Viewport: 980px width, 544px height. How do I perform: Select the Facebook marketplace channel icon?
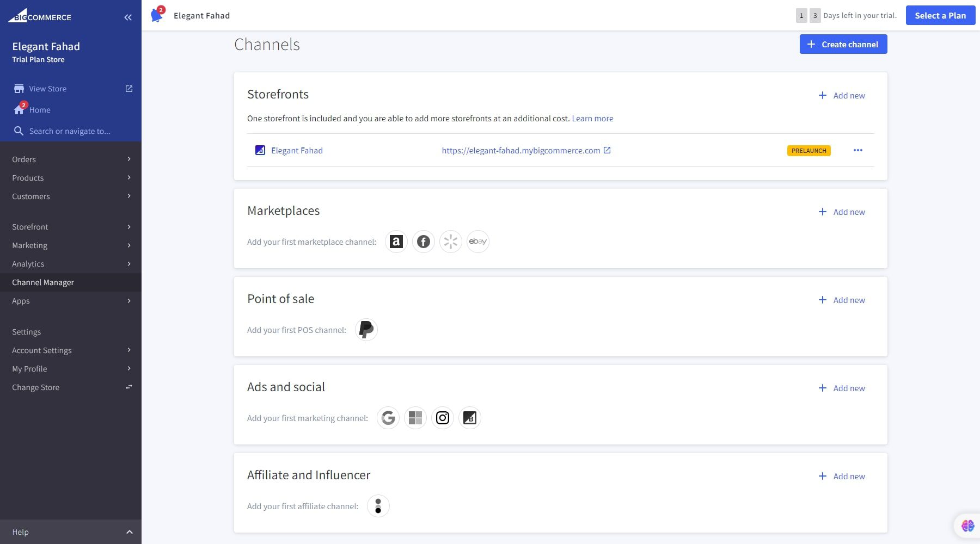tap(423, 241)
